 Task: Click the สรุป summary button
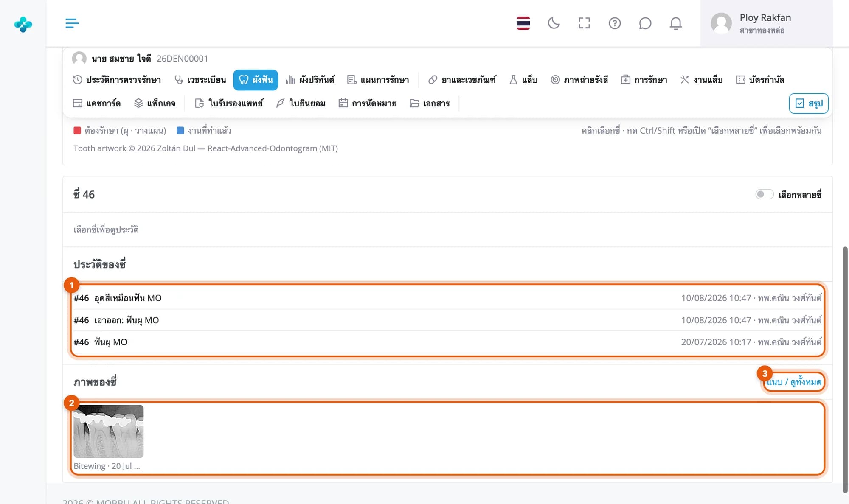click(809, 103)
